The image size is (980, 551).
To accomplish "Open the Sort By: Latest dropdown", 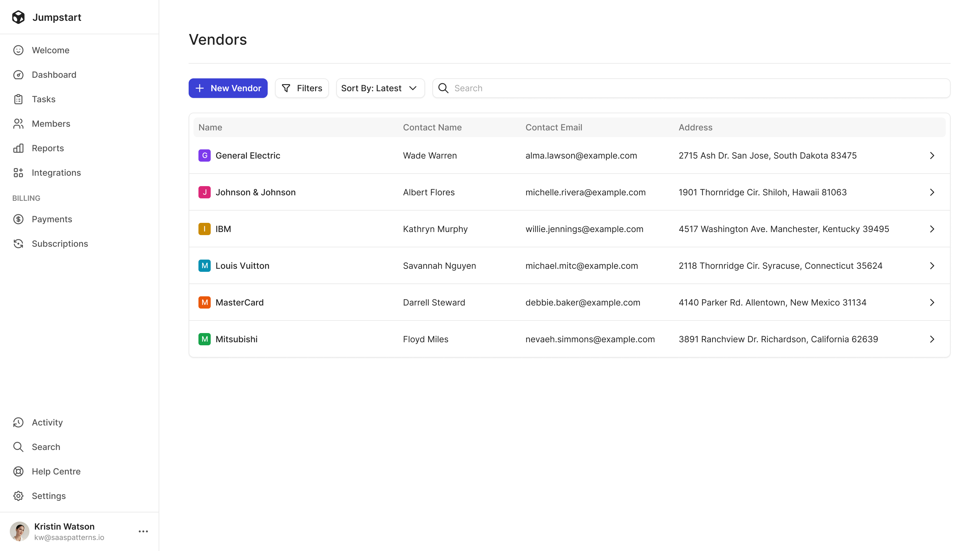I will coord(380,88).
